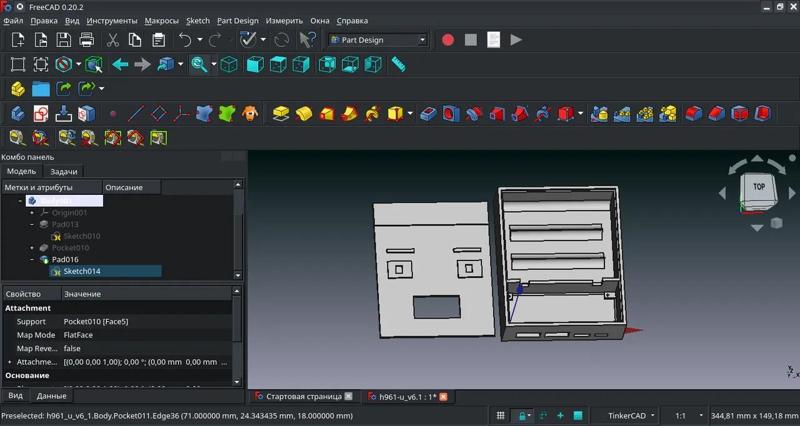
Task: Open the Sketch menu
Action: pyautogui.click(x=198, y=20)
